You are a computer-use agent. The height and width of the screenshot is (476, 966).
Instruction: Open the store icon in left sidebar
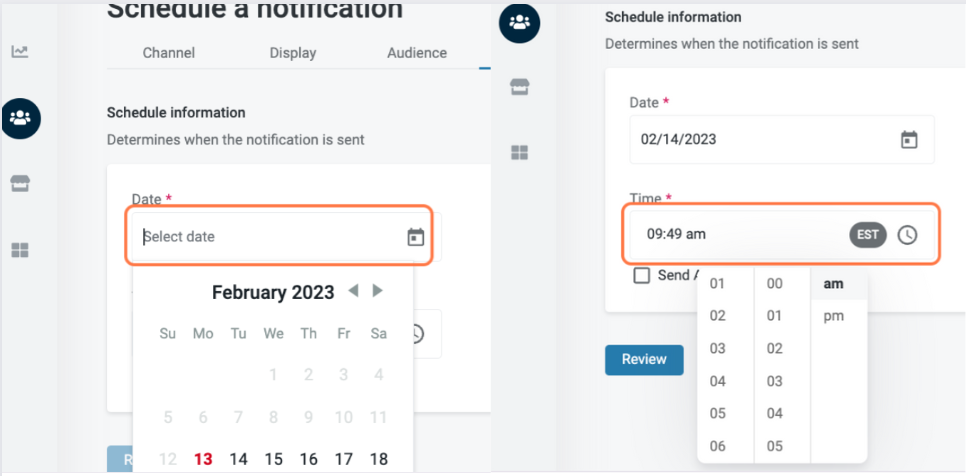[x=20, y=184]
